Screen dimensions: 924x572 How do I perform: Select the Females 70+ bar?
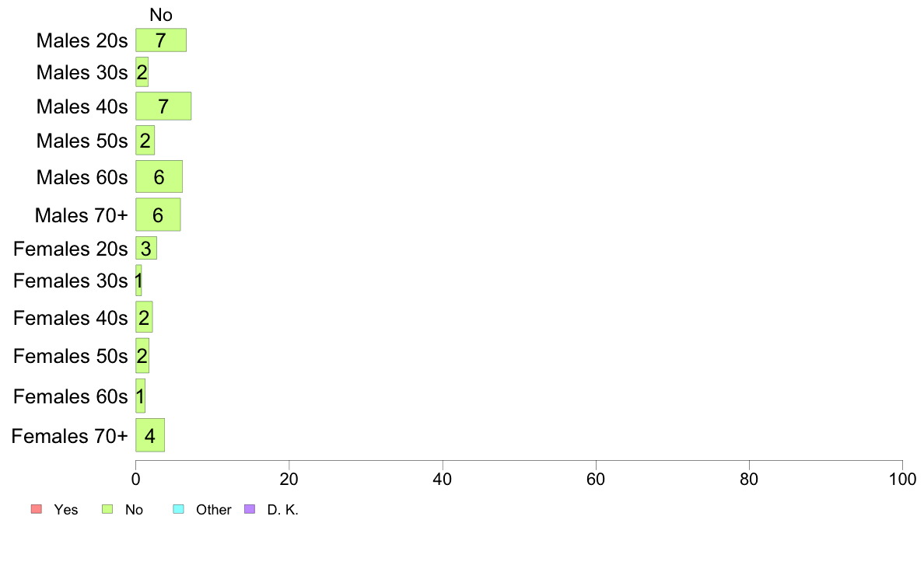150,435
